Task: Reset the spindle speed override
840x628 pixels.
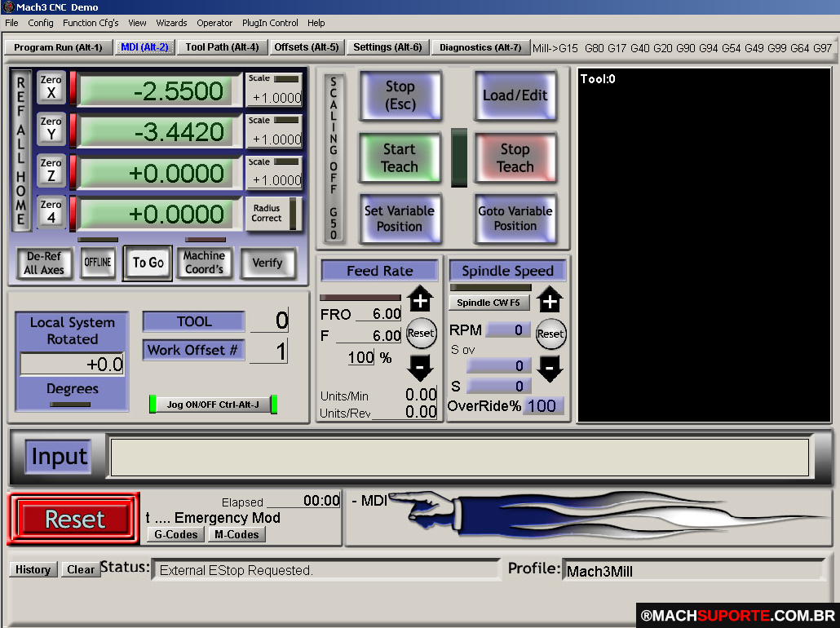Action: click(x=550, y=334)
